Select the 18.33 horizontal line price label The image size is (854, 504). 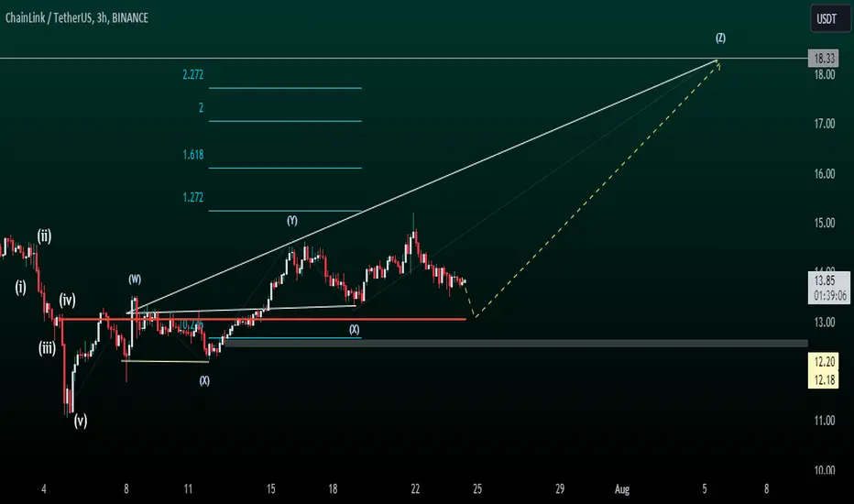pos(823,59)
